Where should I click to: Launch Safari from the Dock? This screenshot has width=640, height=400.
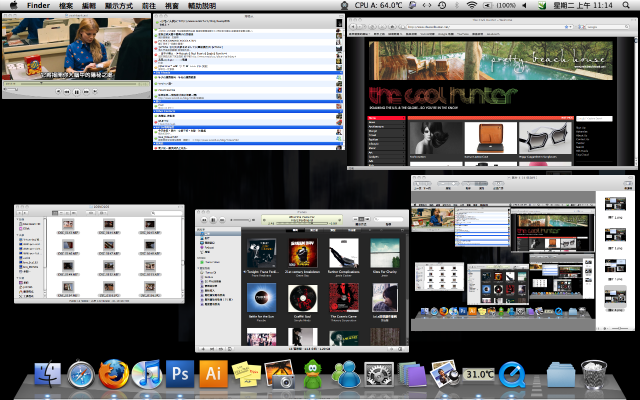click(81, 375)
